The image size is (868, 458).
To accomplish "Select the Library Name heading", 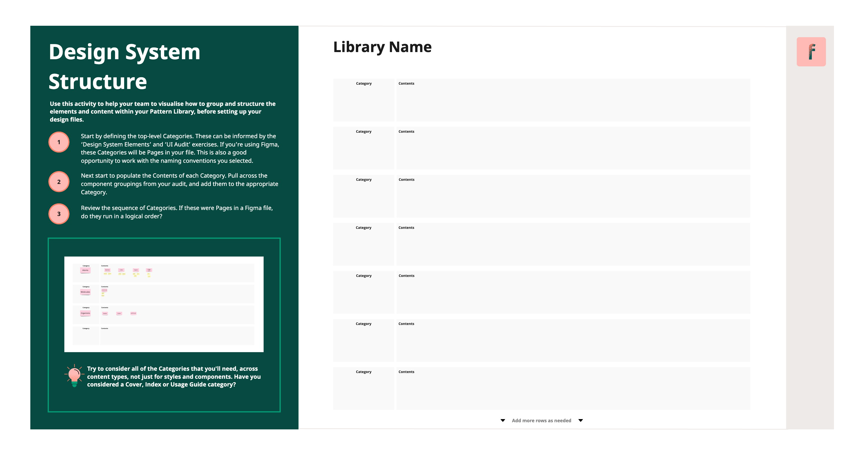I will click(x=382, y=47).
